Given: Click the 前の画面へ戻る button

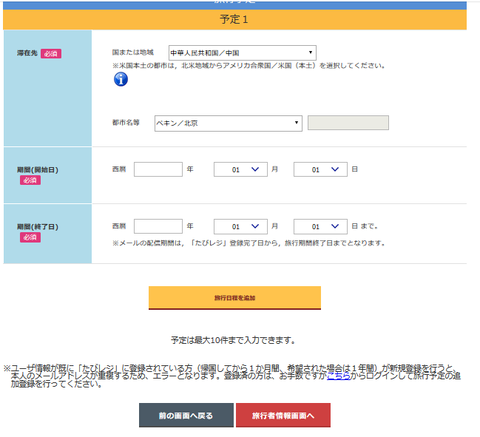Looking at the screenshot, I should (x=186, y=415).
